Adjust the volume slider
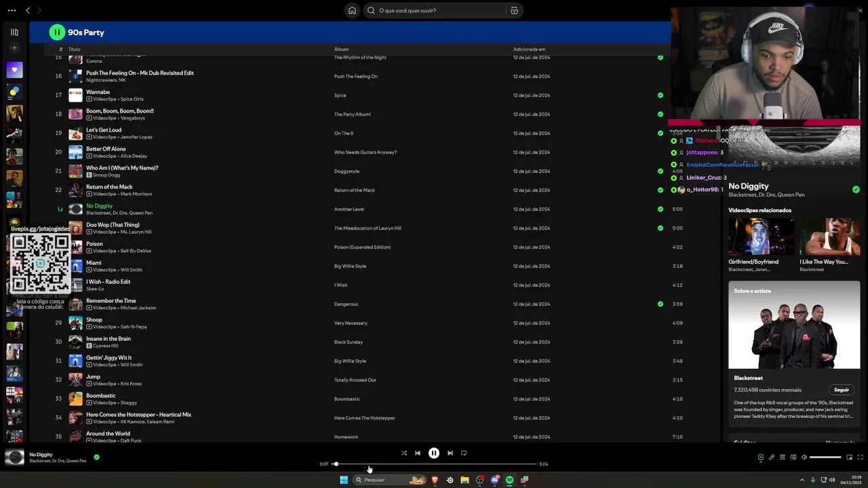 click(825, 457)
